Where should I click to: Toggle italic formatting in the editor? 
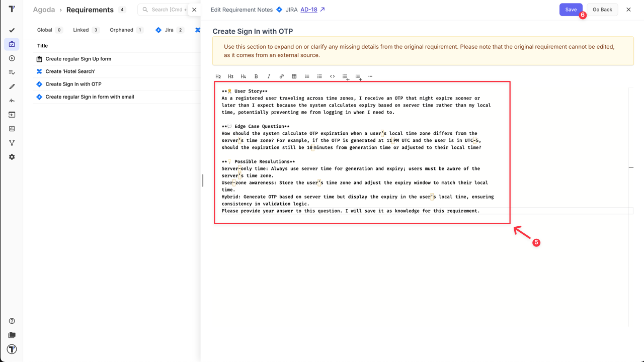269,76
